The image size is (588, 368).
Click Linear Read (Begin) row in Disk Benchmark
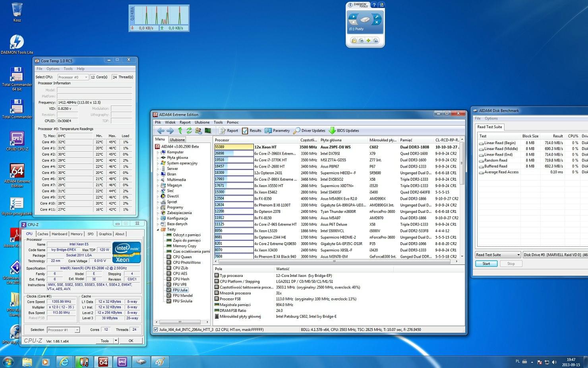coord(532,143)
